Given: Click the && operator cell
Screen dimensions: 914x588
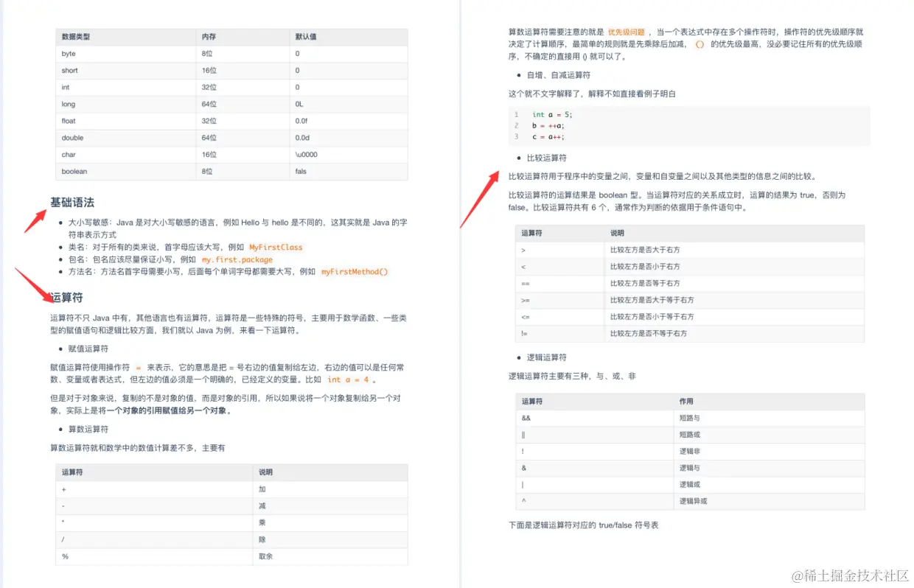Looking at the screenshot, I should coord(595,418).
